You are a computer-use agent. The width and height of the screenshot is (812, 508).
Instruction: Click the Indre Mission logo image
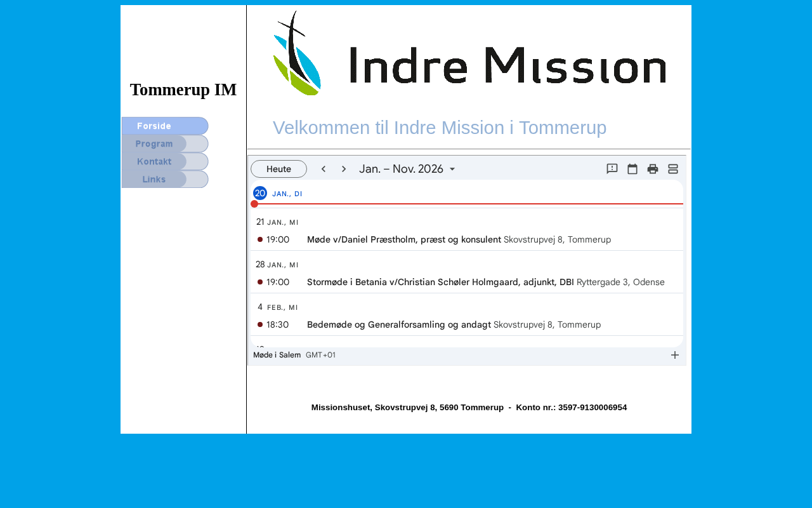click(x=469, y=53)
